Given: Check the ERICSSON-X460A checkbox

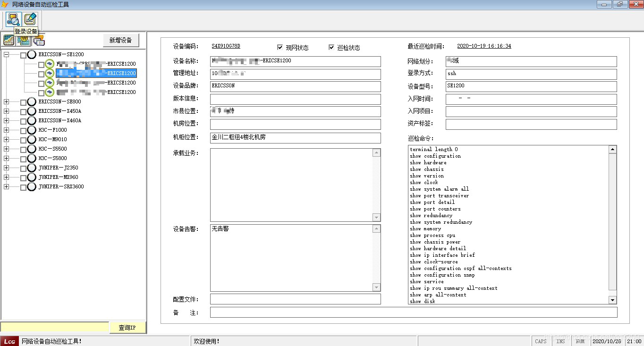Looking at the screenshot, I should pyautogui.click(x=23, y=121).
